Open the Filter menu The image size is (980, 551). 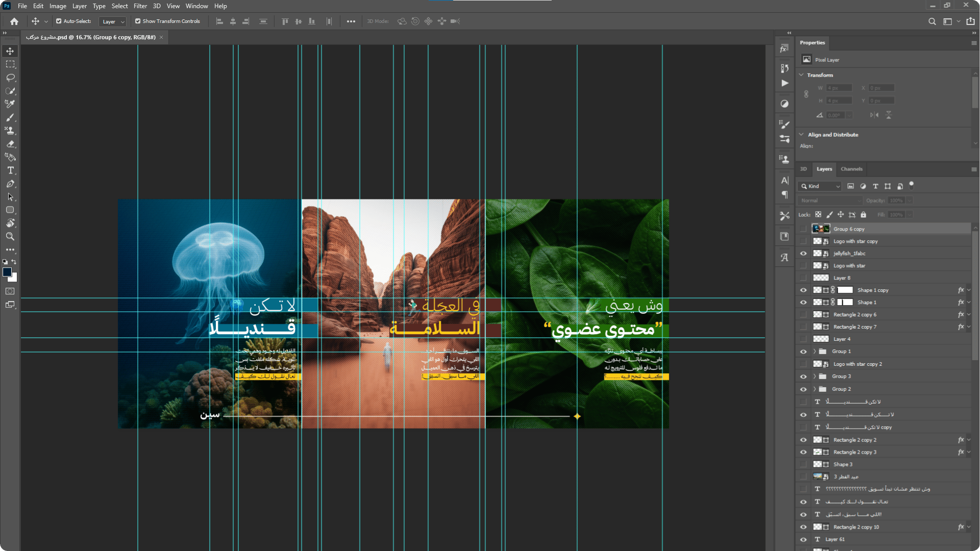coord(140,6)
